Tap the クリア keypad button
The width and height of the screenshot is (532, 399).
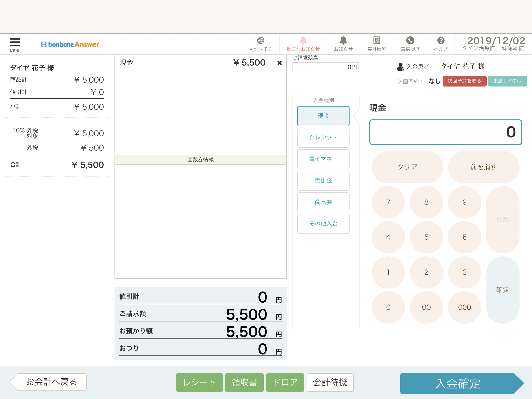407,167
